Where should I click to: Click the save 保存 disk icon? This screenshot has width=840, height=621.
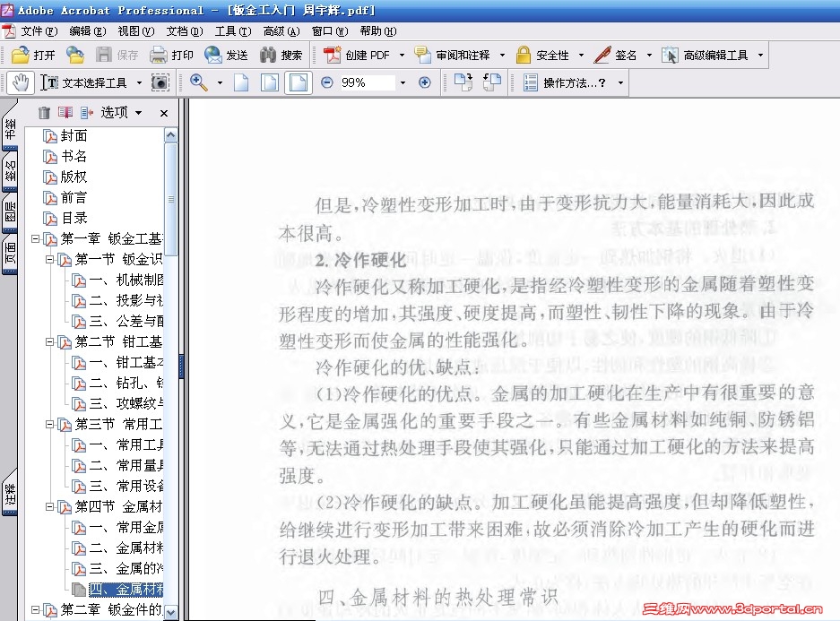(103, 55)
